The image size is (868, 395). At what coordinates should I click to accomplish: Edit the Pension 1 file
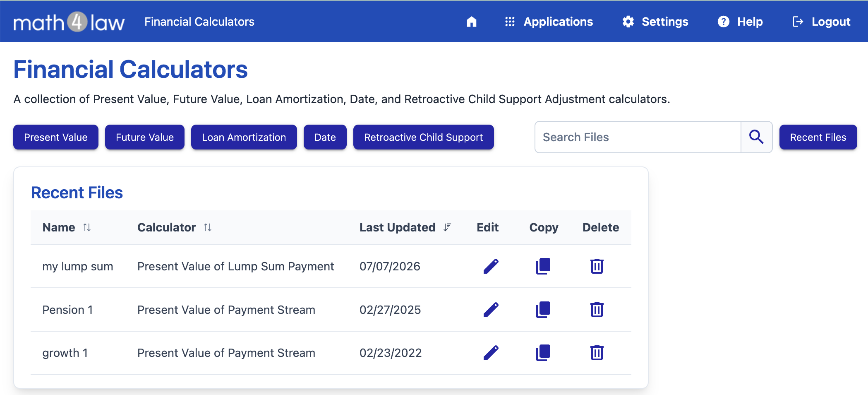491,310
